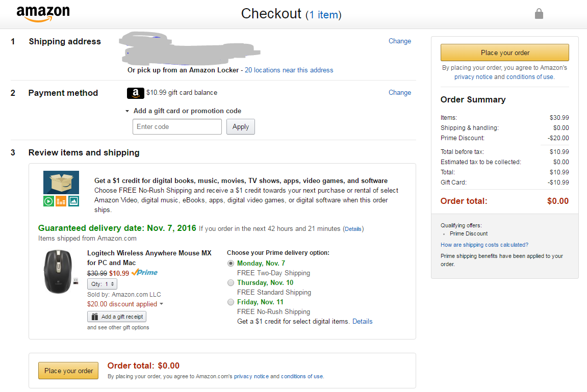Open the Qty quantity dropdown
Viewport: 587px width, 392px height.
click(x=103, y=284)
